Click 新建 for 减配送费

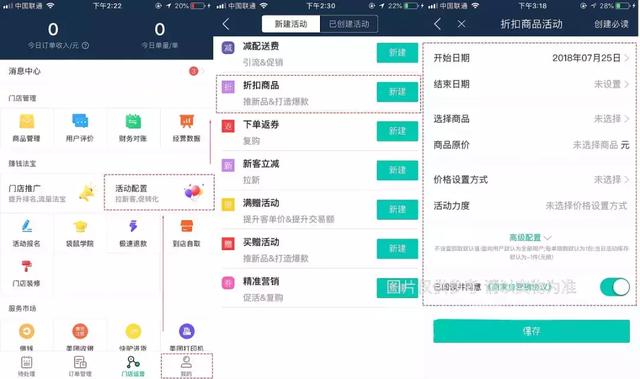coord(397,53)
